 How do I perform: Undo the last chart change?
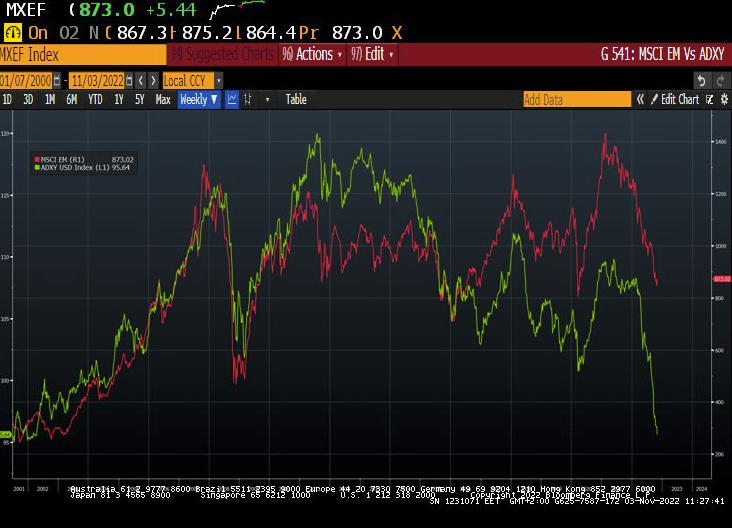click(701, 80)
